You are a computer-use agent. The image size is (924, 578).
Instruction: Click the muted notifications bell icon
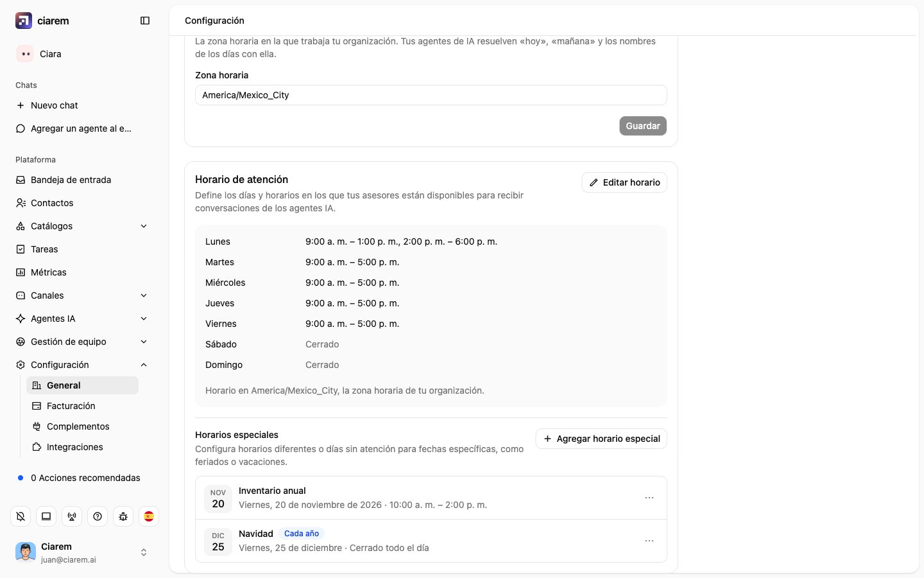click(21, 516)
